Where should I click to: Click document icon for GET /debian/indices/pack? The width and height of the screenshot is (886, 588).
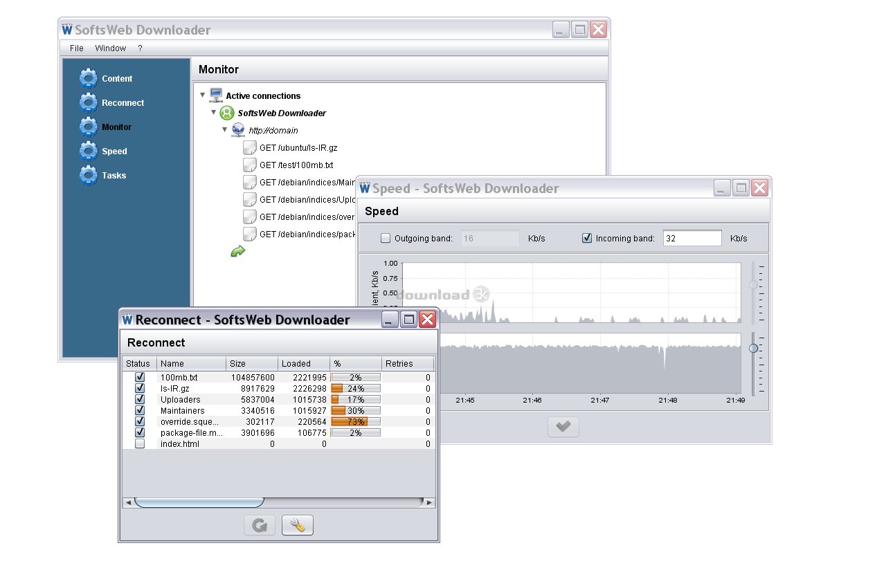250,234
